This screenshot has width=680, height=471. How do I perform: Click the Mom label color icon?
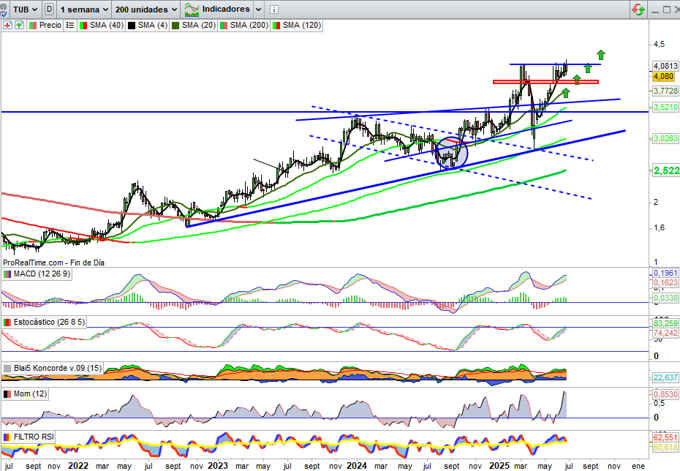[7, 394]
